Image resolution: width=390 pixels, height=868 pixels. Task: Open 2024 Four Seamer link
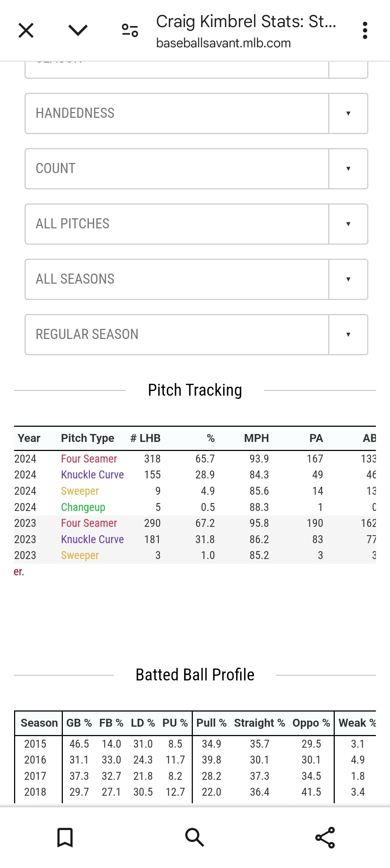(x=89, y=459)
